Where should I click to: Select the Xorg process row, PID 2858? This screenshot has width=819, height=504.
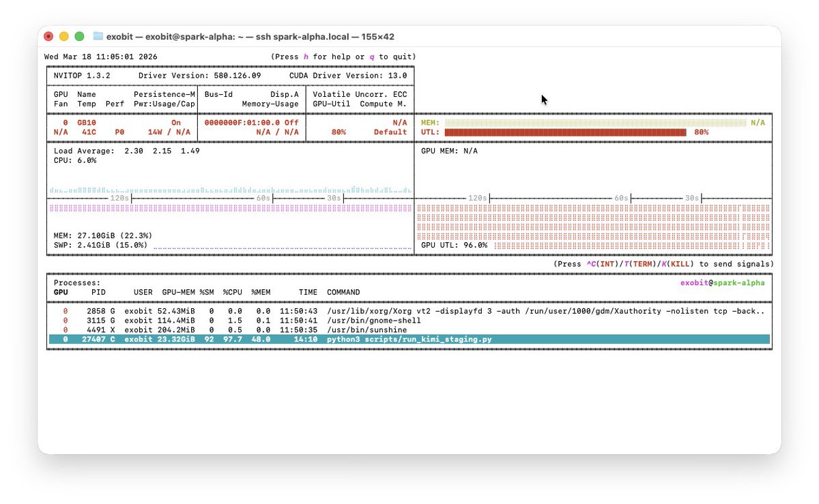tap(409, 311)
